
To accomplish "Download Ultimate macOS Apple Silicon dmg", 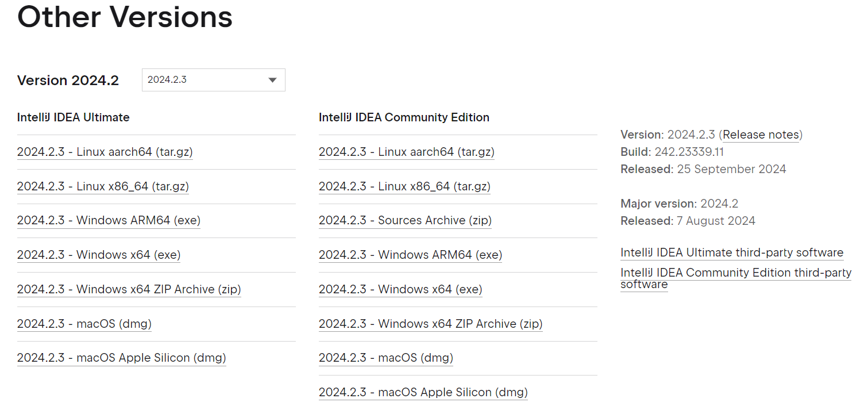I will [x=121, y=358].
